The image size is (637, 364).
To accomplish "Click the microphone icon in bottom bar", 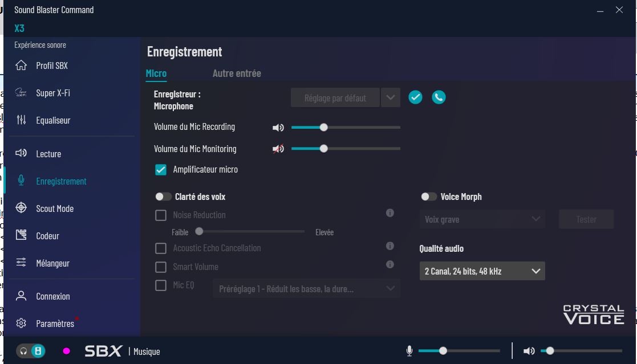I will coord(409,351).
